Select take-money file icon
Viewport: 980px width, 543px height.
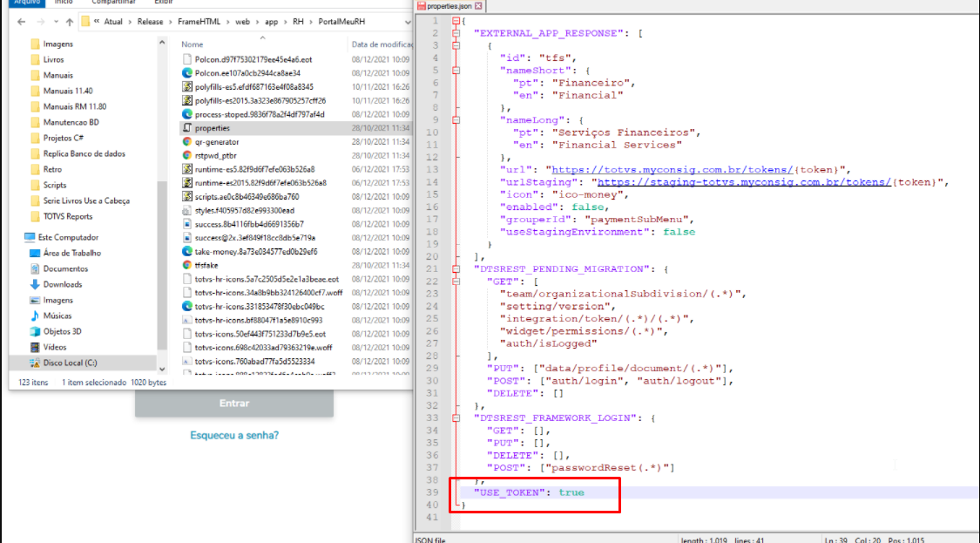point(187,252)
